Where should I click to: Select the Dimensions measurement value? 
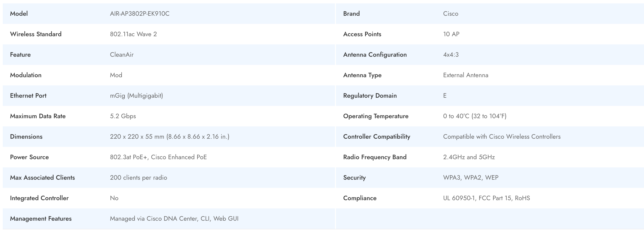[170, 136]
